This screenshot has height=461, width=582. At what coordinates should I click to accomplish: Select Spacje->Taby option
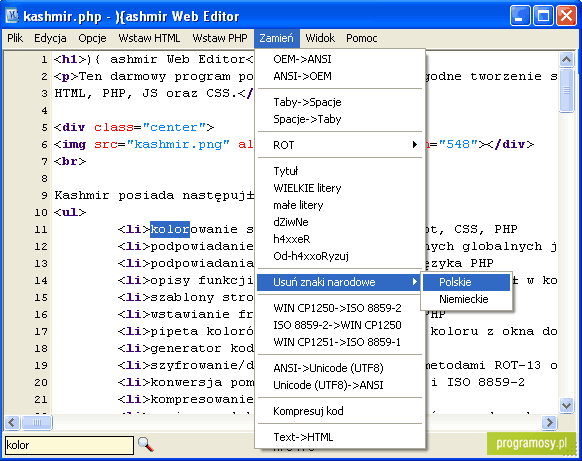[340, 119]
